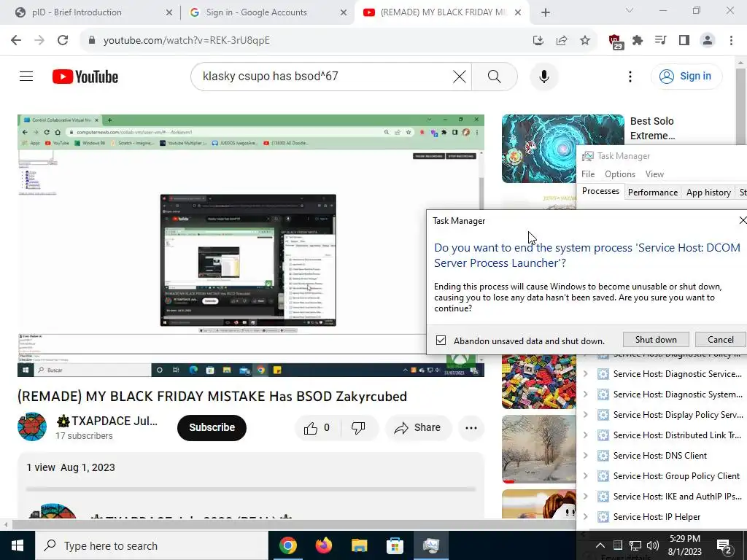Open Chrome's three-dot menu
Viewport: 747px width, 560px height.
click(x=731, y=40)
